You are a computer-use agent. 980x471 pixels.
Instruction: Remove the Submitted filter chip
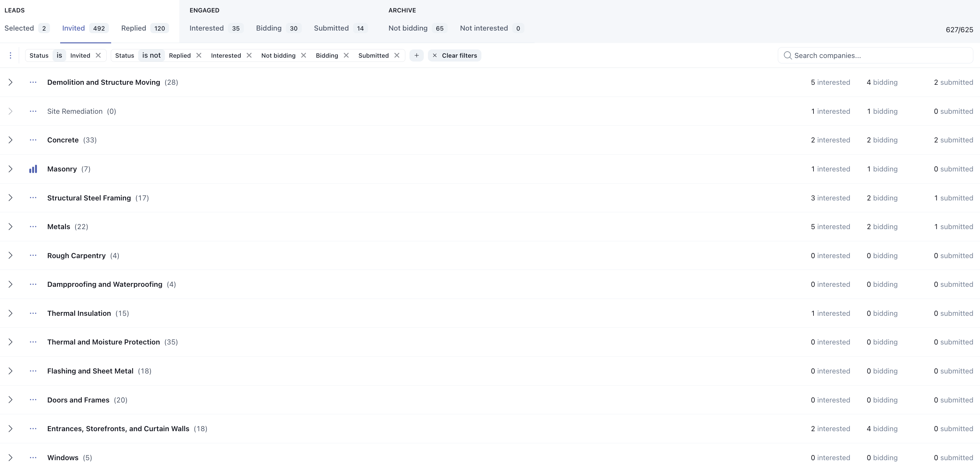point(397,55)
